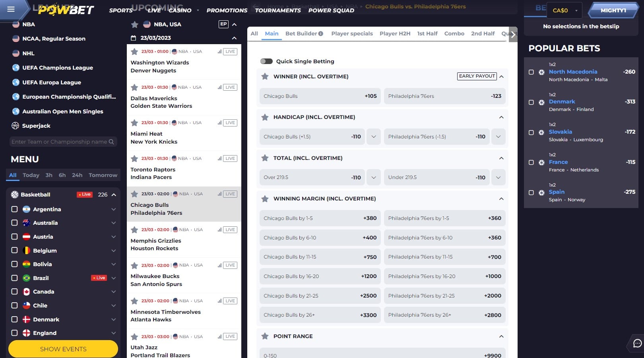This screenshot has width=644, height=358.
Task: Open stats icon for Chicago Bulls match
Action: [x=219, y=194]
